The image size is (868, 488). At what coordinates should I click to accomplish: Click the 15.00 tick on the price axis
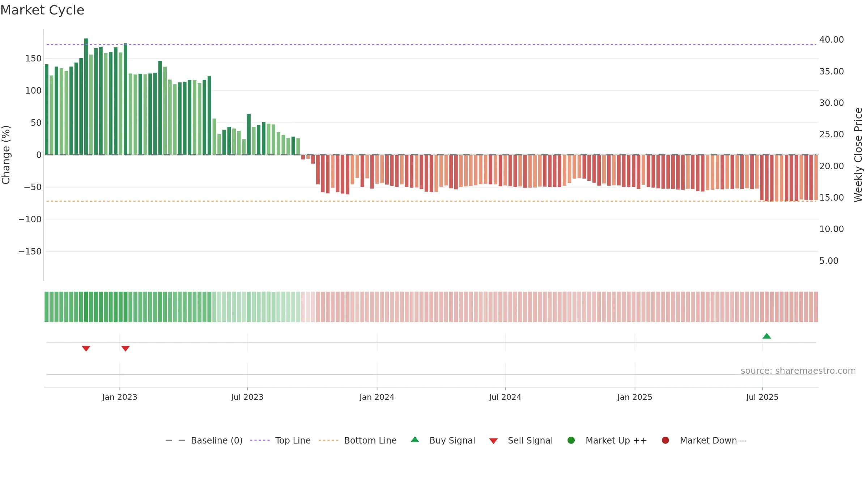tap(831, 198)
